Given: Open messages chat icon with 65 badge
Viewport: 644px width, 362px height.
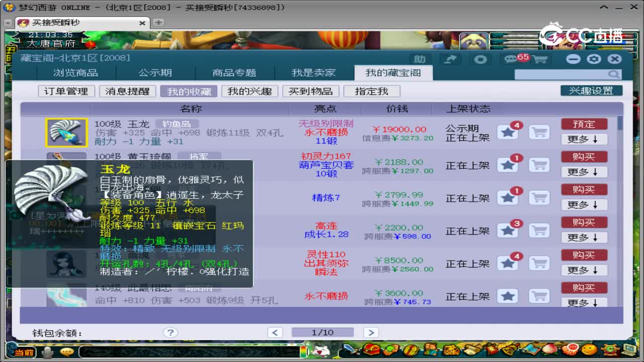Looking at the screenshot, I should pos(511,59).
